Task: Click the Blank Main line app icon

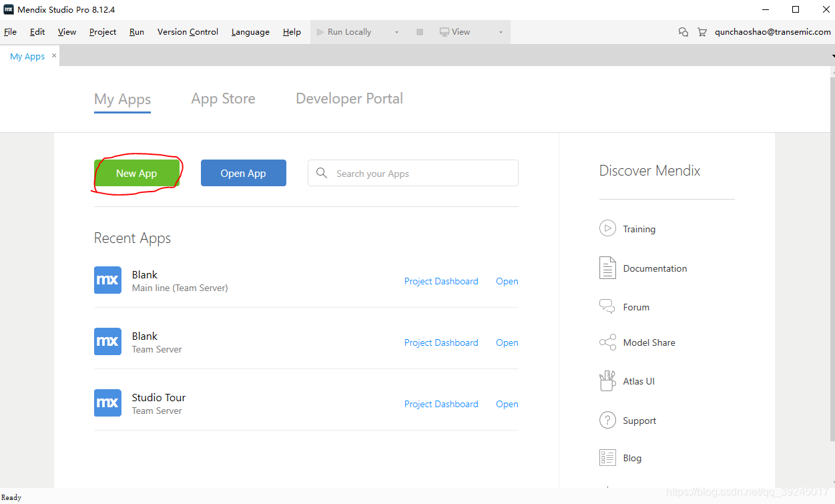Action: click(107, 280)
